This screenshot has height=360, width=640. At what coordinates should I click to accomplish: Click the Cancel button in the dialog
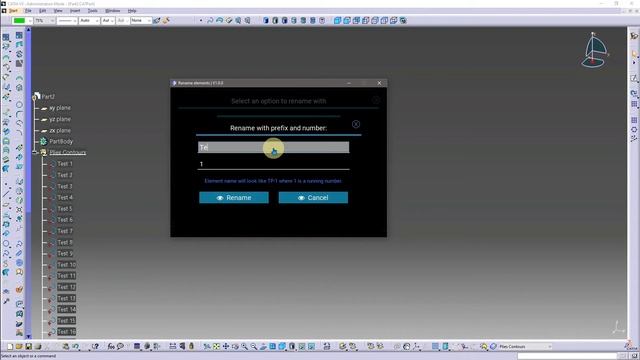pyautogui.click(x=313, y=198)
